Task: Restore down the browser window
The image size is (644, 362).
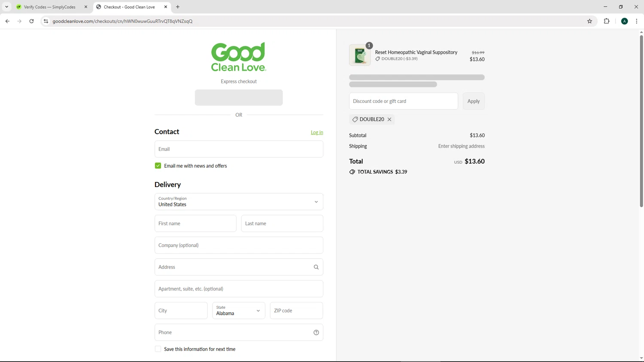Action: pyautogui.click(x=621, y=7)
